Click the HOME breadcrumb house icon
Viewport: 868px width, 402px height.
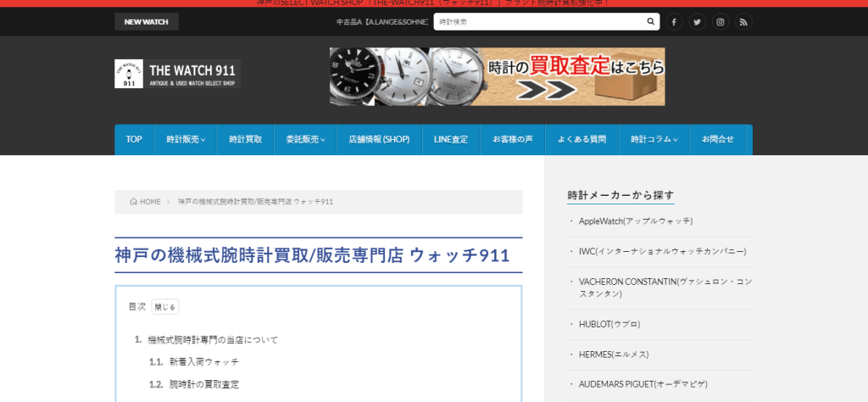(134, 202)
